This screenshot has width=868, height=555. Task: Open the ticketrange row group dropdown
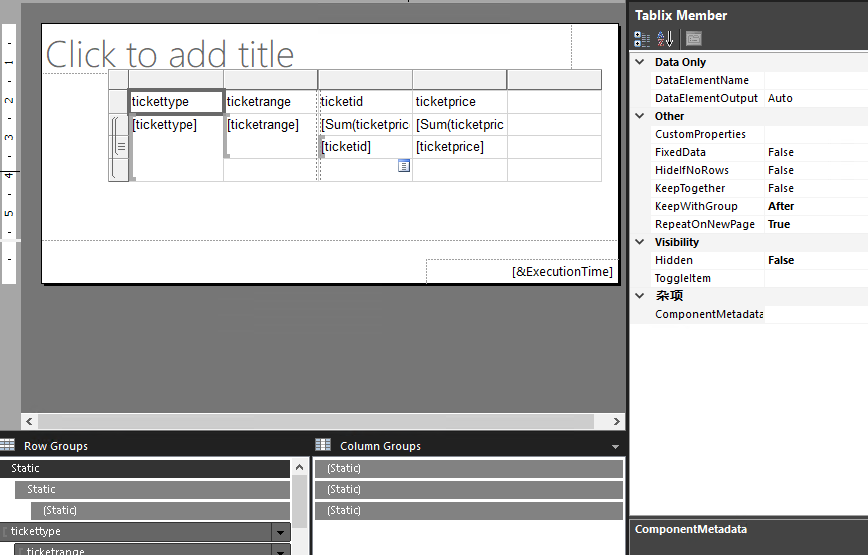pyautogui.click(x=281, y=550)
